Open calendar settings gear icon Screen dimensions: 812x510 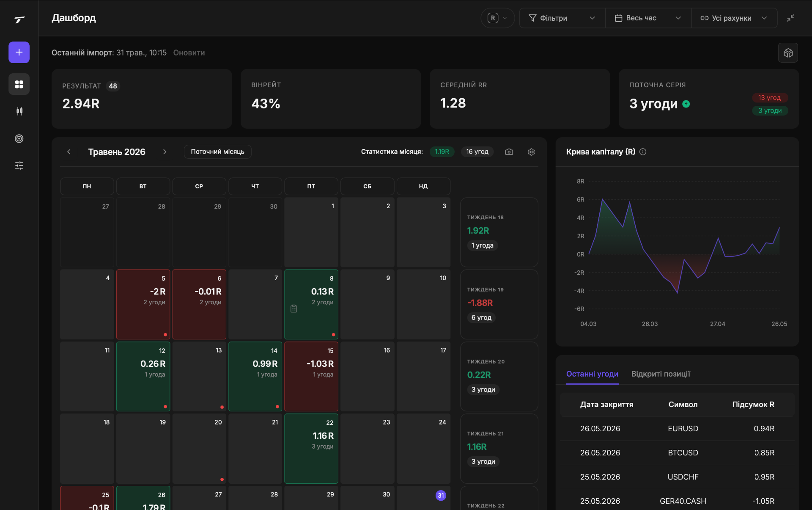531,152
